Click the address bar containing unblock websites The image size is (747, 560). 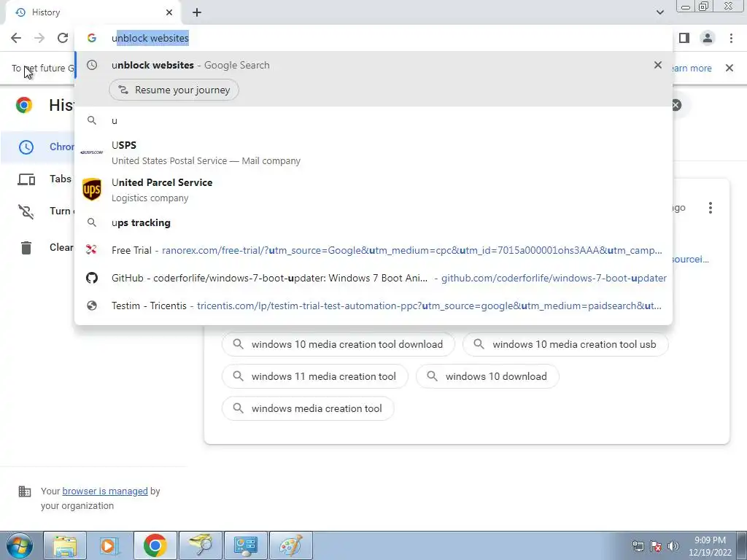pyautogui.click(x=373, y=38)
